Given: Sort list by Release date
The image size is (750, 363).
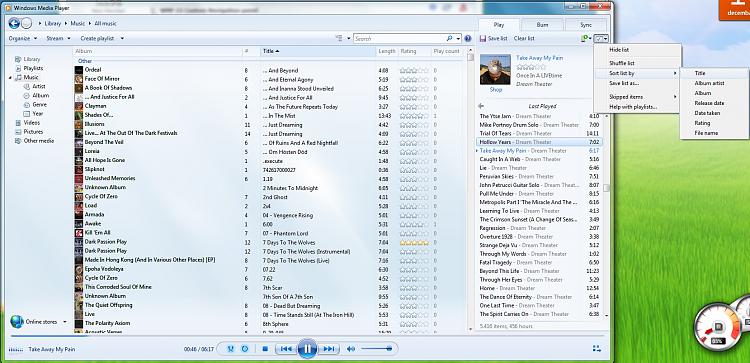Looking at the screenshot, I should click(714, 103).
